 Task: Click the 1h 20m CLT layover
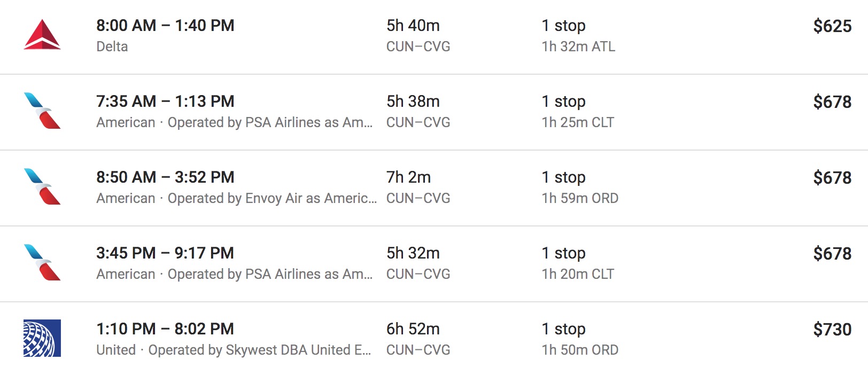pyautogui.click(x=578, y=274)
